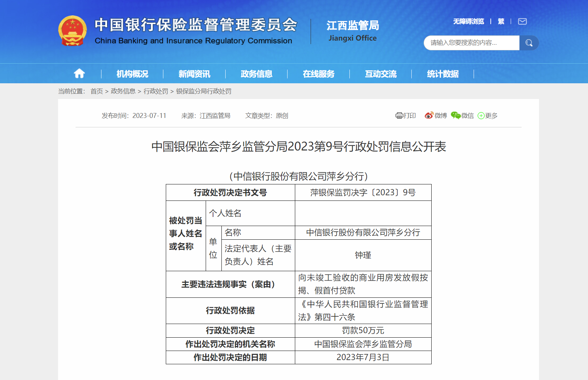Open 政务信息 menu
The height and width of the screenshot is (380, 588).
(256, 74)
